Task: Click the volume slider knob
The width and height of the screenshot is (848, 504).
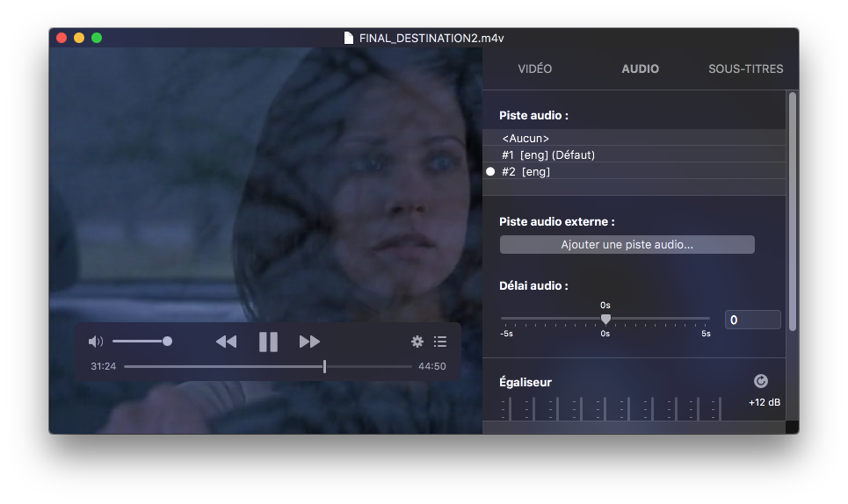Action: tap(167, 341)
